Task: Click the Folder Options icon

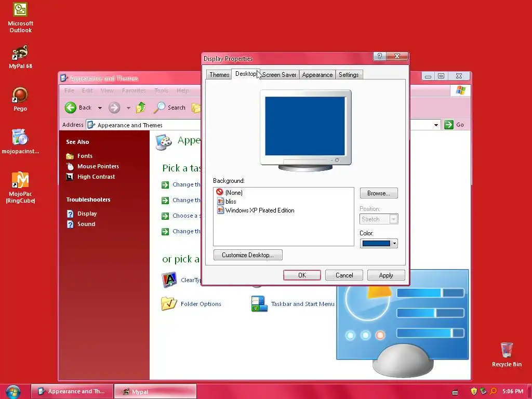Action: [x=169, y=303]
